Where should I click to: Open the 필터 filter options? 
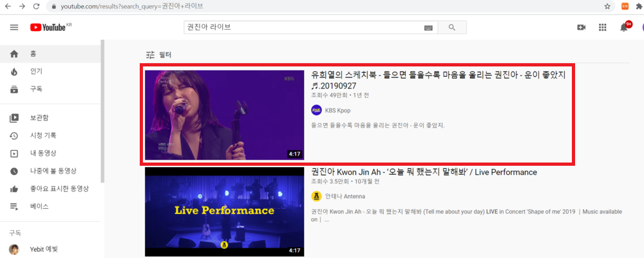pos(158,54)
